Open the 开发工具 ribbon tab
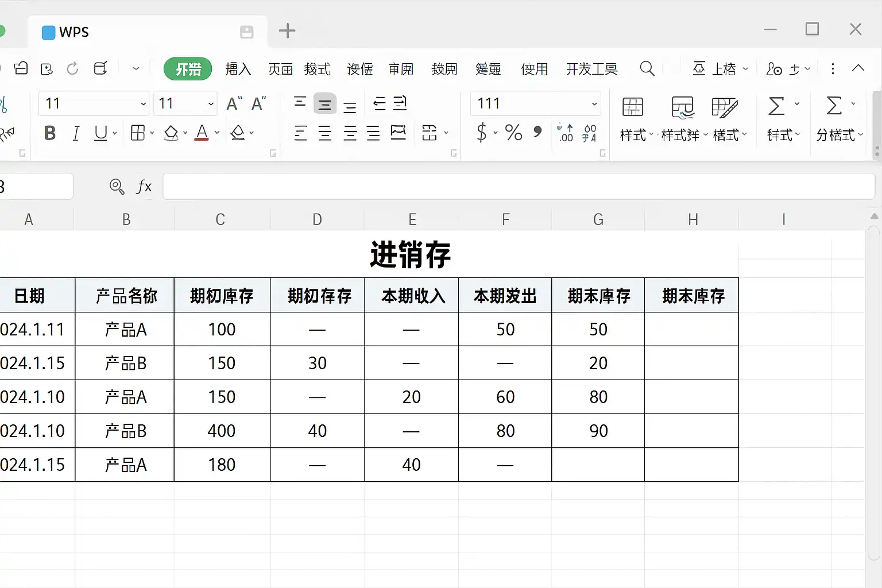The image size is (882, 588). (591, 69)
